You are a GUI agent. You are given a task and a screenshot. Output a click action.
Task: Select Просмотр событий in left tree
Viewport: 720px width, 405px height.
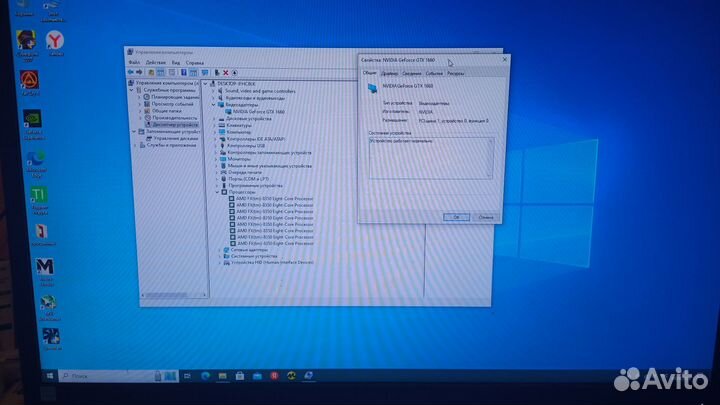(172, 104)
